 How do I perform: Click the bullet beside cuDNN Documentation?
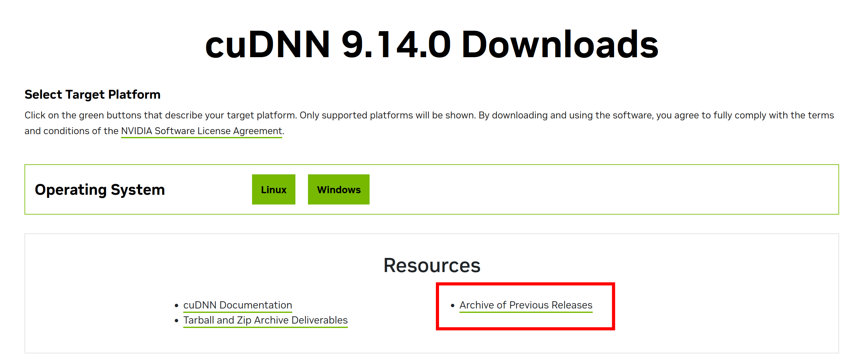(176, 305)
